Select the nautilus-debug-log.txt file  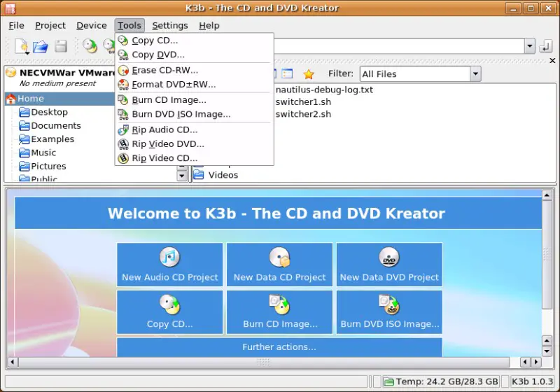coord(324,90)
